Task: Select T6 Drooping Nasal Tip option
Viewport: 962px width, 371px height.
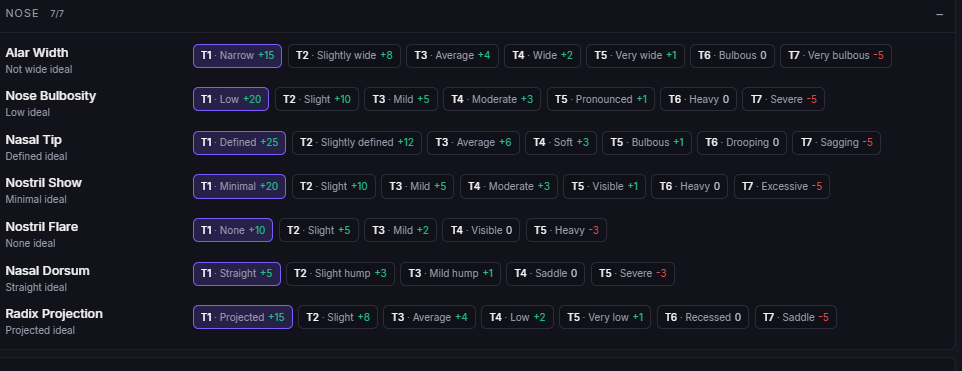Action: coord(742,143)
